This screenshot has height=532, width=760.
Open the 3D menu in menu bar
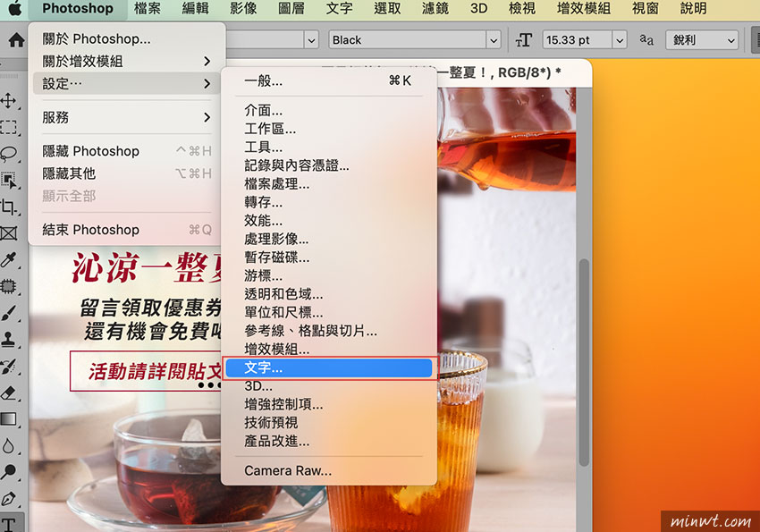[479, 8]
